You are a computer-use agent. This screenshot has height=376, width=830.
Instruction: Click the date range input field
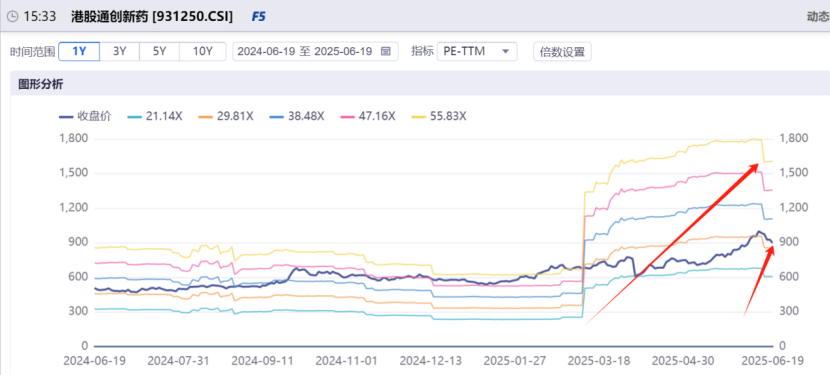315,51
